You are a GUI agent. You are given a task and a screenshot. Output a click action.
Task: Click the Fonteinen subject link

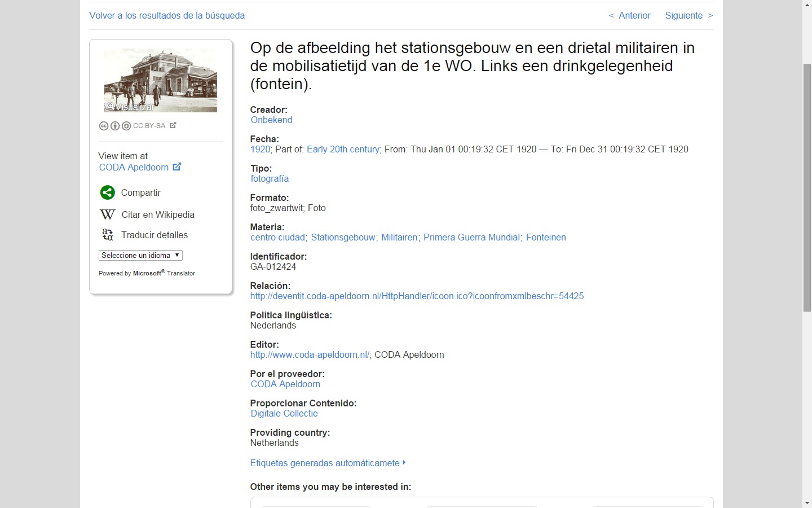click(x=545, y=237)
